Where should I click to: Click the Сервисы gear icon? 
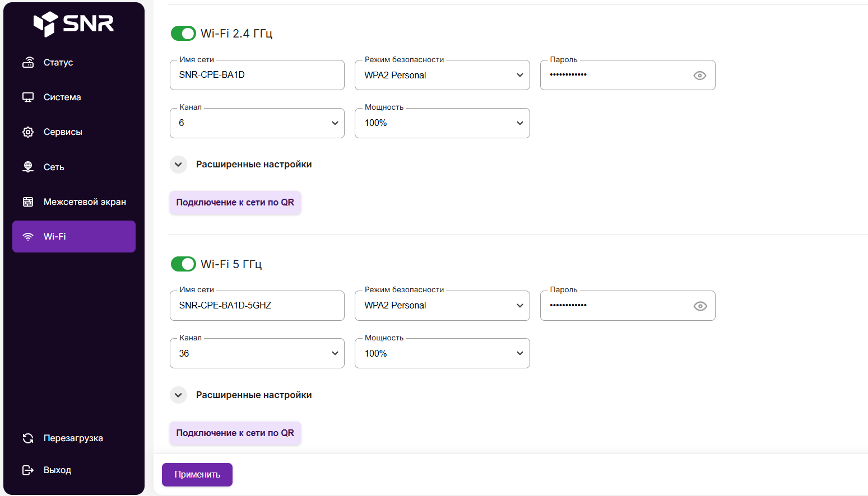(x=28, y=132)
